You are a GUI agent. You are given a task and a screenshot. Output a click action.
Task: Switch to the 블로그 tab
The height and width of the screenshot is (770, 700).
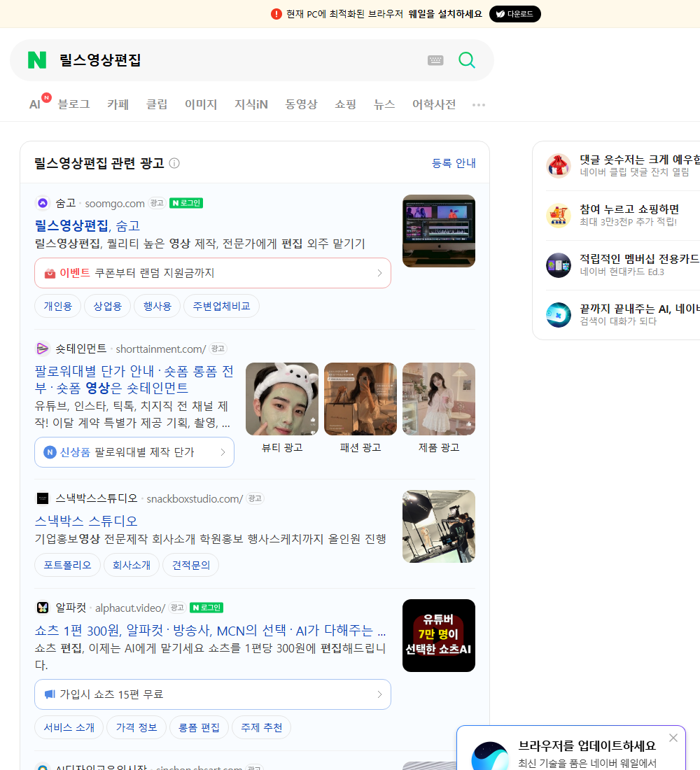(73, 104)
